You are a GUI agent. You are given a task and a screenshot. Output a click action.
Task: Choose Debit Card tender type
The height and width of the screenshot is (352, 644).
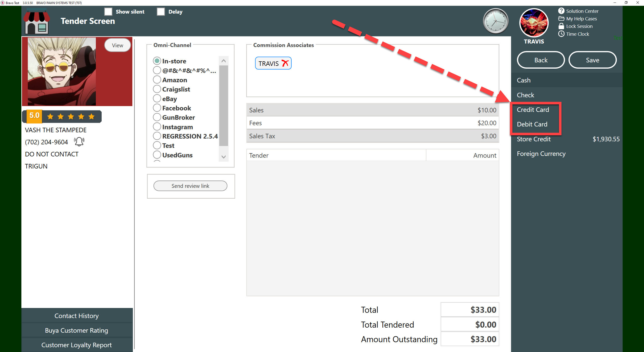click(x=567, y=124)
